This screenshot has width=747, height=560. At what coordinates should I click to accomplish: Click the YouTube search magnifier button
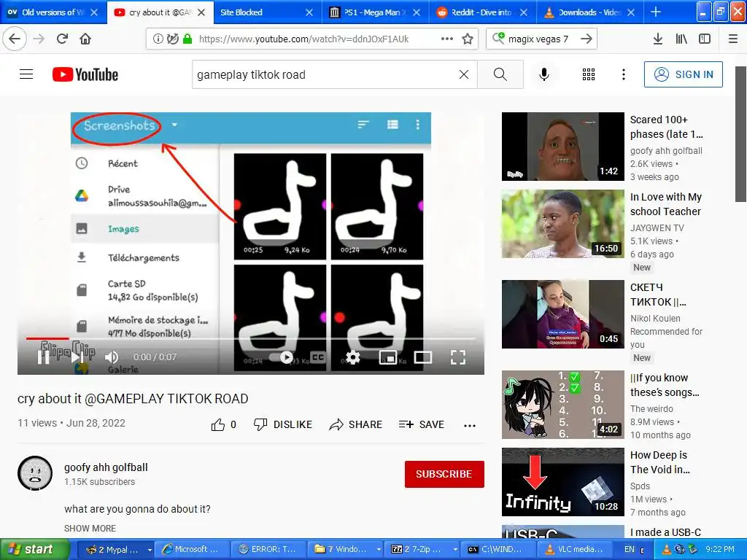coord(500,74)
